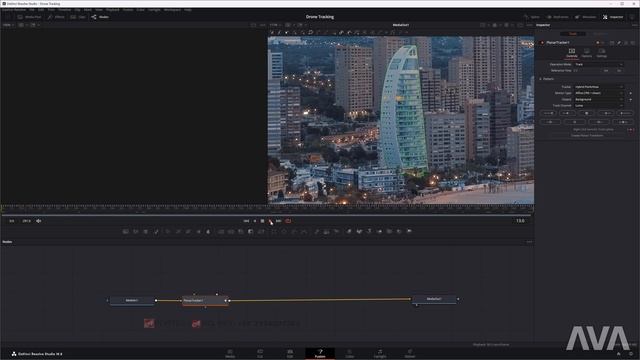Add a Camera 3D node from toolbar

389,231
